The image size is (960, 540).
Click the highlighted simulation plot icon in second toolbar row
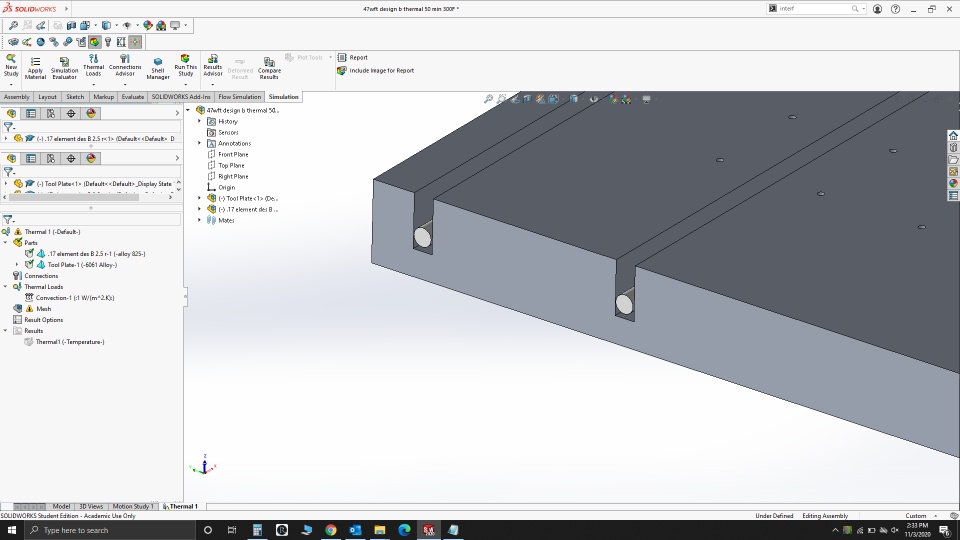coord(94,42)
